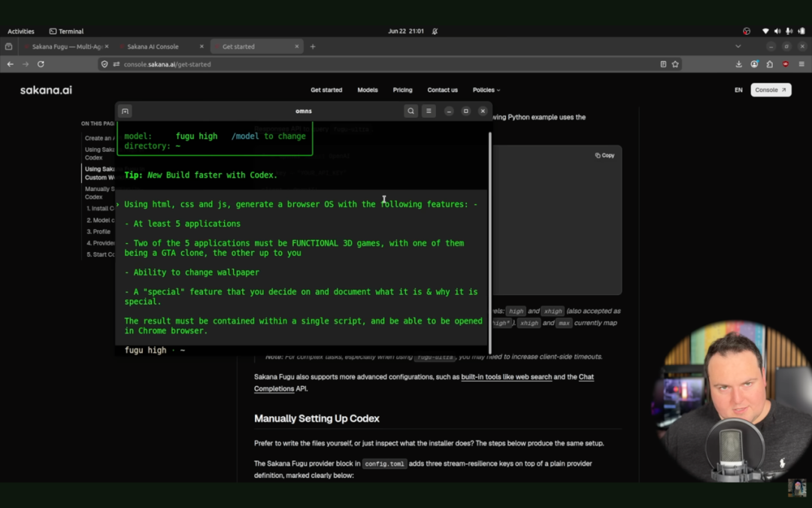
Task: Click the Wi-Fi icon in system tray
Action: (765, 31)
